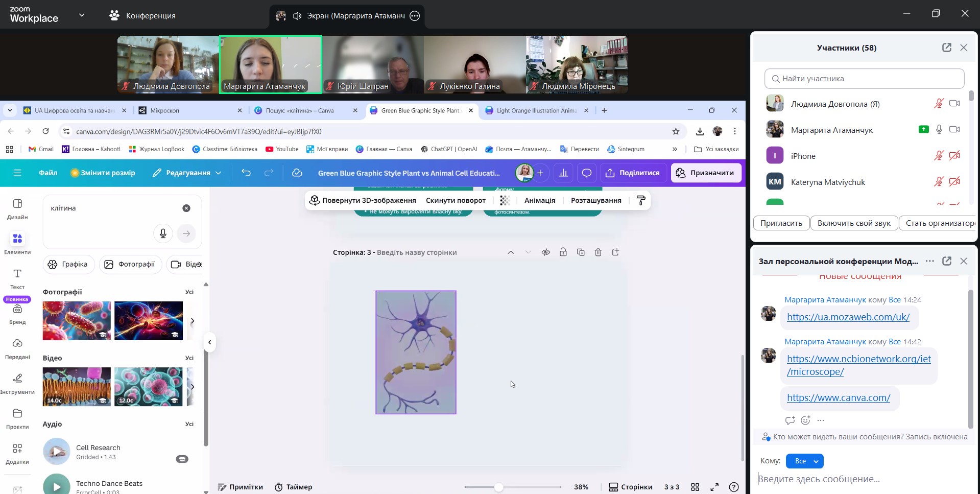Click the Поділитися share button
Screen dimensions: 980x494
[x=633, y=173]
